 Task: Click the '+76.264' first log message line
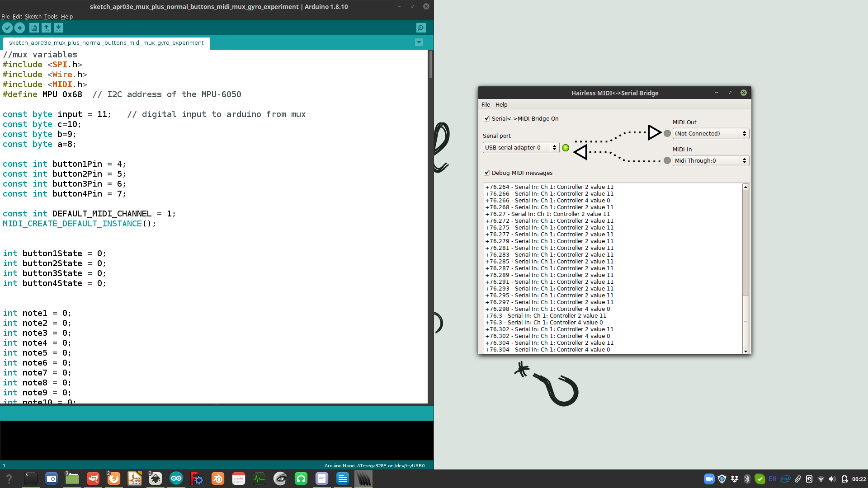[x=549, y=187]
